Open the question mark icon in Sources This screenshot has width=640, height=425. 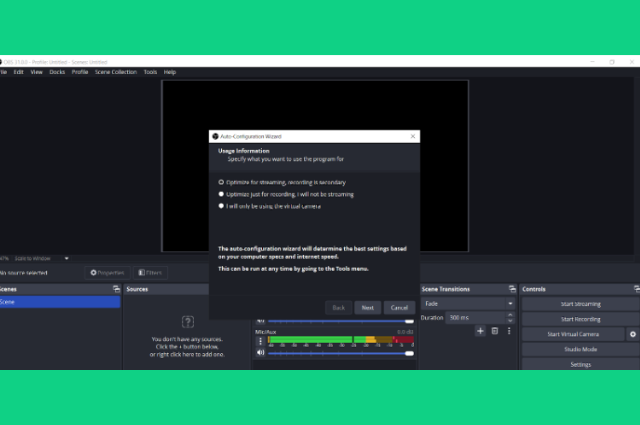(x=188, y=322)
